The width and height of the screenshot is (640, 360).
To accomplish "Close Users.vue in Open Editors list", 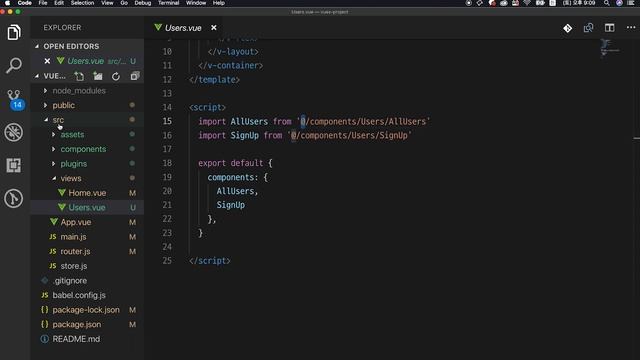I will tap(47, 61).
